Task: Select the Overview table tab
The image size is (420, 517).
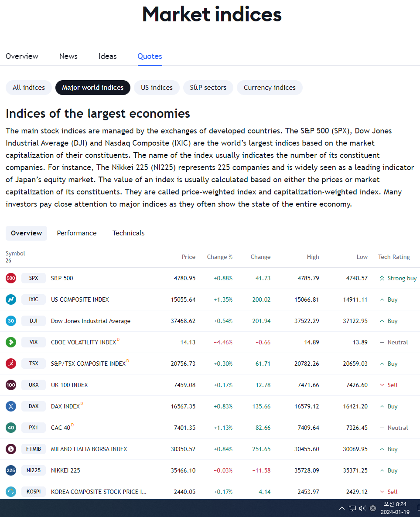Action: click(x=27, y=233)
